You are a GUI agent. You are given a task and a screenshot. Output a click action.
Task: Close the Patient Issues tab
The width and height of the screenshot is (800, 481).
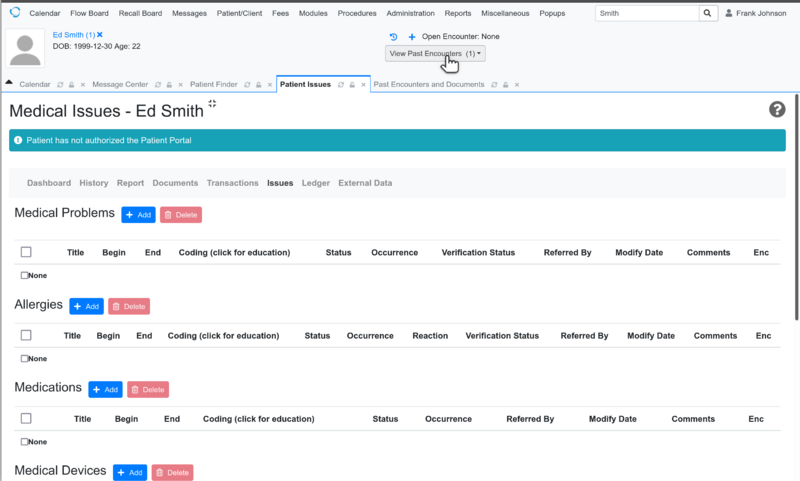tap(363, 85)
